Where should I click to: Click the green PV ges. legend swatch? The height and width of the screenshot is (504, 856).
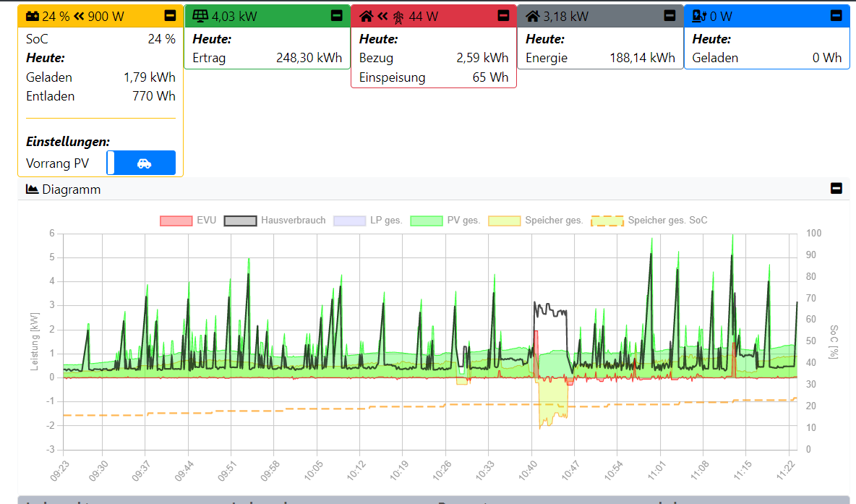(x=426, y=221)
